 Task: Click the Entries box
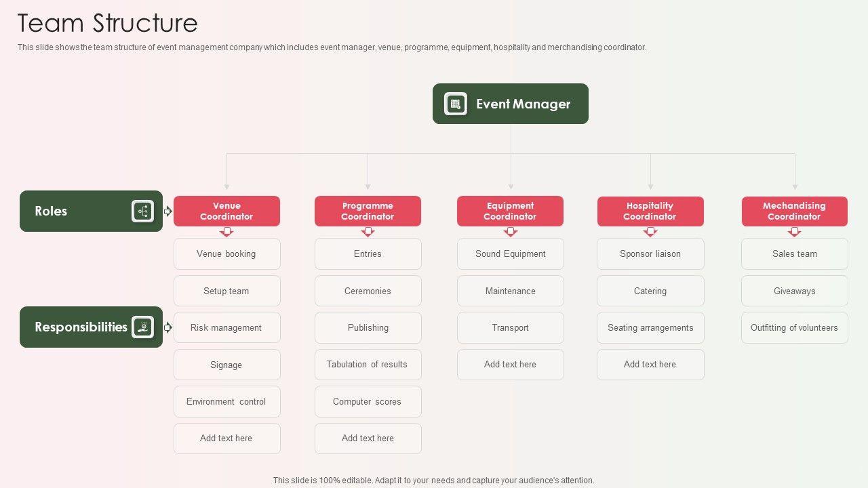(x=368, y=254)
